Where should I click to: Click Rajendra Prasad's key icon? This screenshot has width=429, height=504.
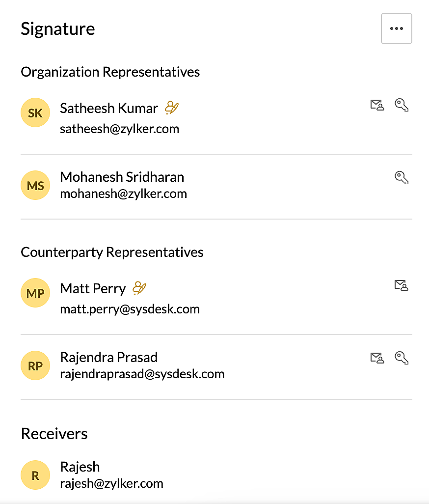(x=402, y=358)
